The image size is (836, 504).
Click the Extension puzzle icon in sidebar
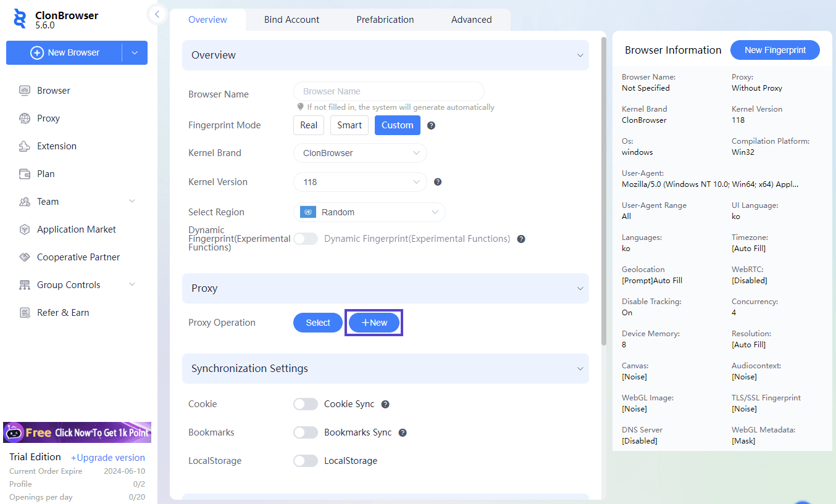(25, 146)
